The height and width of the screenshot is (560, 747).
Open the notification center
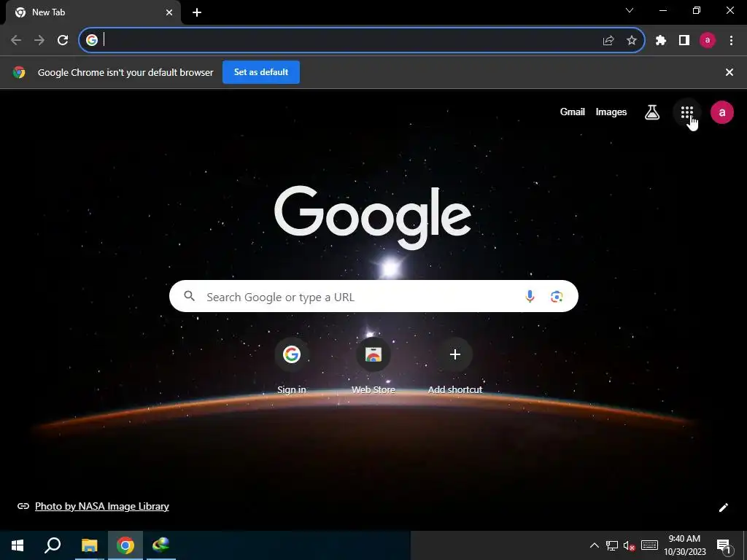tap(723, 545)
